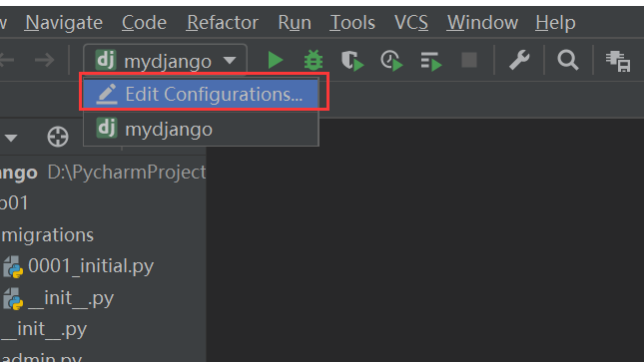Open the Help menu
Viewport: 644px width, 362px height.
point(555,23)
